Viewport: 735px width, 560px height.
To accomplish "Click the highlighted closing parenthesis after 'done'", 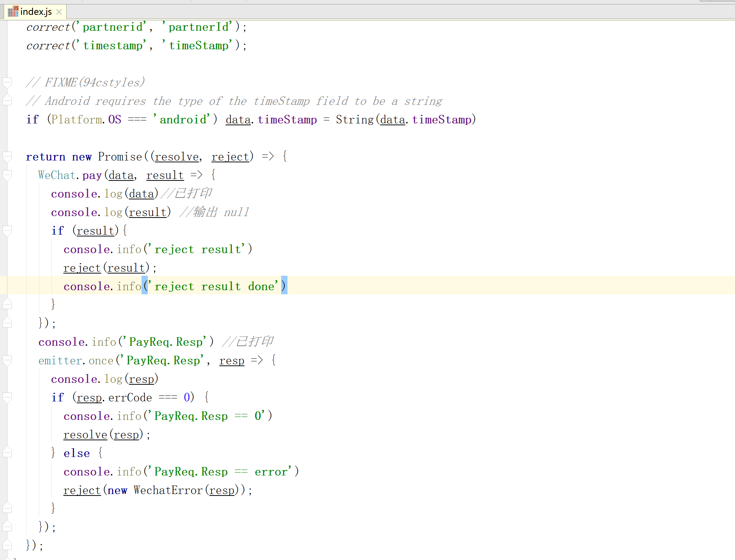I will 284,286.
